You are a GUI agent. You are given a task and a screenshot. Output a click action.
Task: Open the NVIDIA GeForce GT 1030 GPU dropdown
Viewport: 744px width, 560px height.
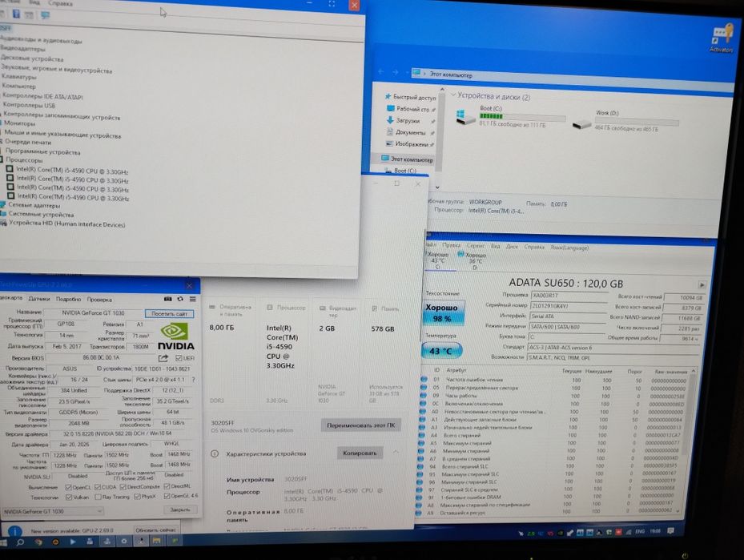[x=53, y=511]
